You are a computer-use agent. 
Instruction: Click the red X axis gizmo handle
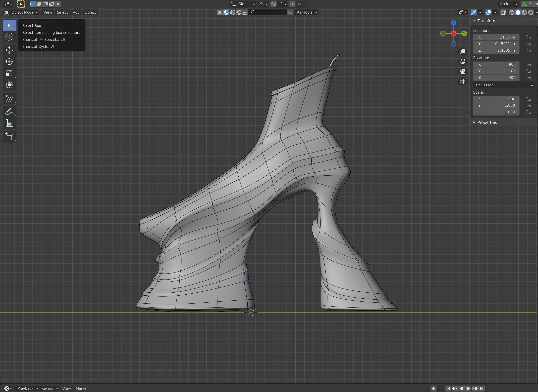point(453,34)
